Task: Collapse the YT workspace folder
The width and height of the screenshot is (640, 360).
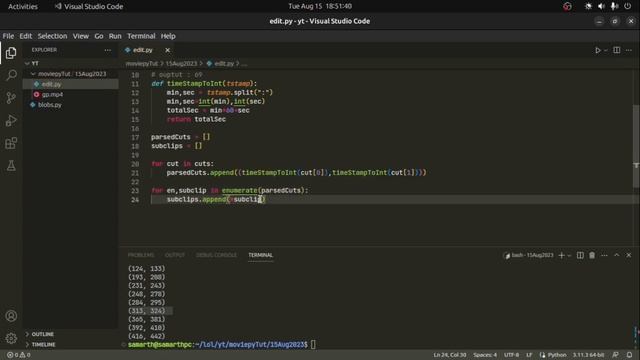Action: (x=71, y=63)
